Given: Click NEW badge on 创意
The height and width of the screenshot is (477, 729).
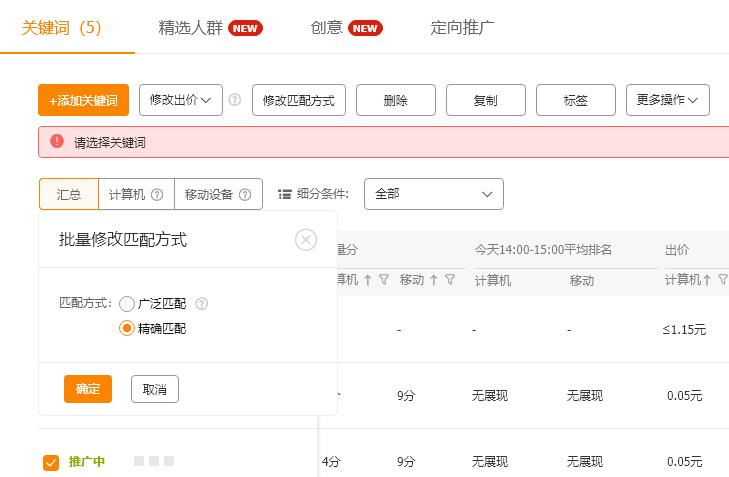Looking at the screenshot, I should (x=365, y=28).
